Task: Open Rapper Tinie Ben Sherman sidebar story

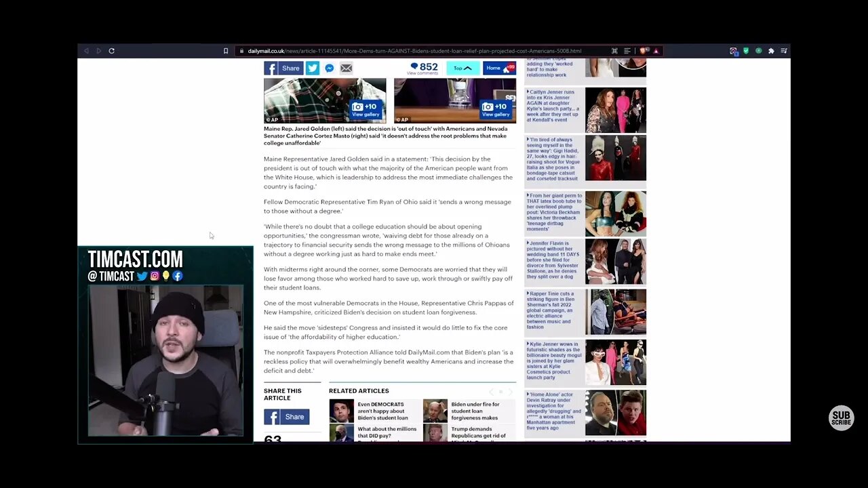Action: tap(552, 310)
